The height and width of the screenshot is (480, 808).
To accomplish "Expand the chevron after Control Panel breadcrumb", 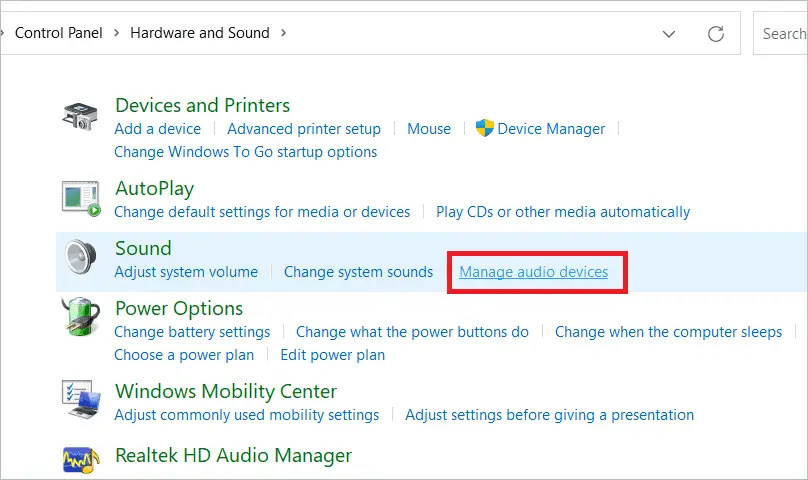I will [116, 33].
